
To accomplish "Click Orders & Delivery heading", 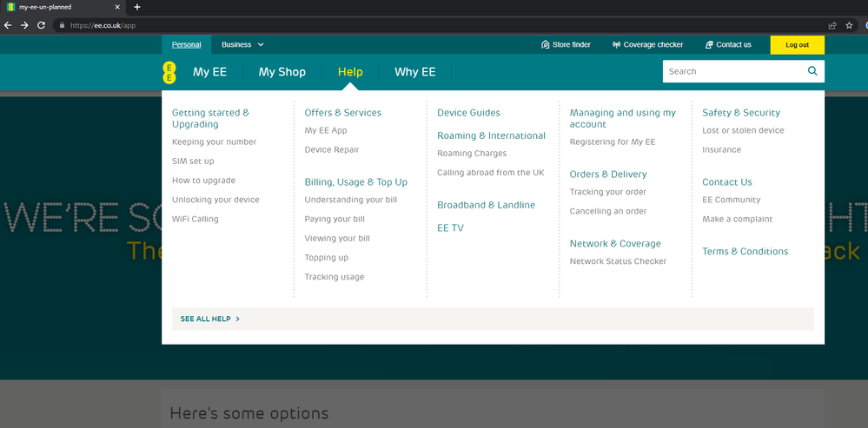I will (608, 174).
